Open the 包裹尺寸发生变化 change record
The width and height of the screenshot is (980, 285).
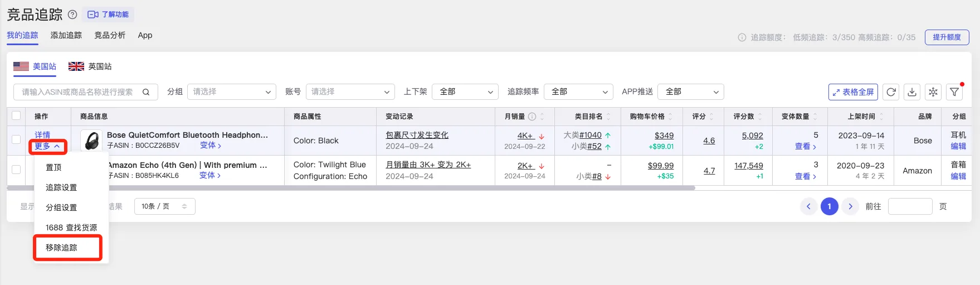pos(417,135)
